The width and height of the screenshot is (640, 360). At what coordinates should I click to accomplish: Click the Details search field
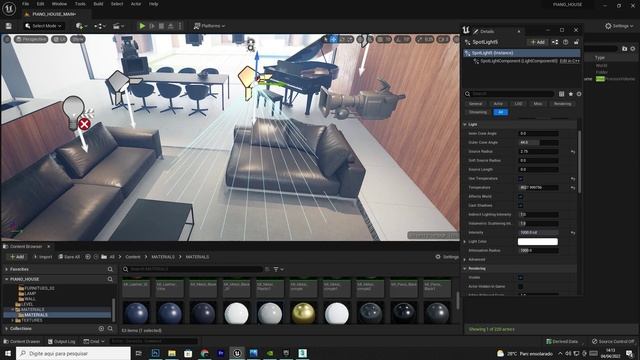pyautogui.click(x=509, y=94)
